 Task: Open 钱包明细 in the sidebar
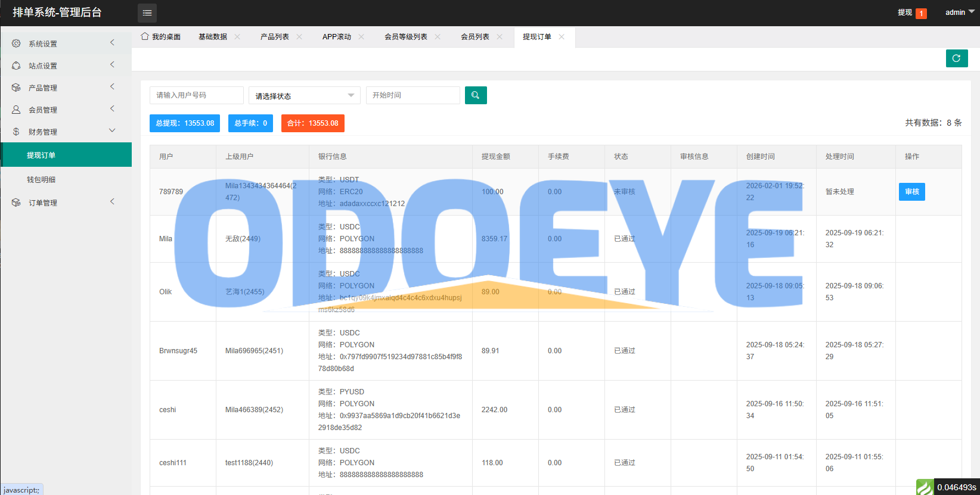41,179
